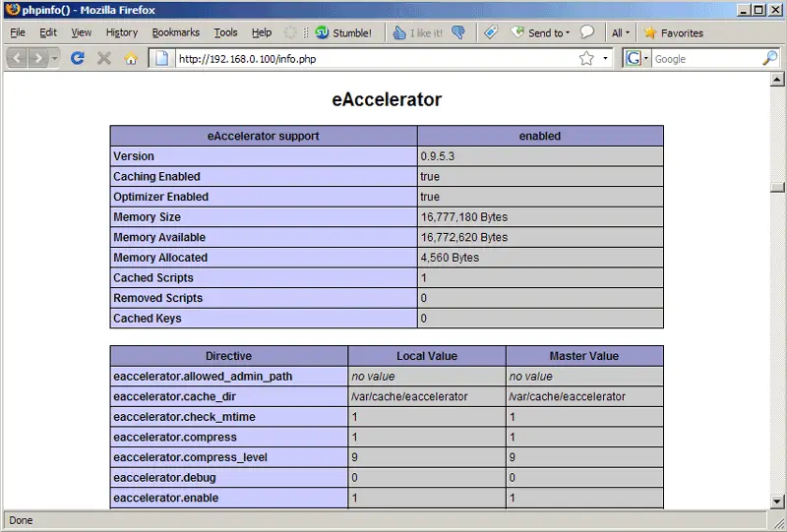
Task: Go forward with the Forward arrow button
Action: (37, 58)
